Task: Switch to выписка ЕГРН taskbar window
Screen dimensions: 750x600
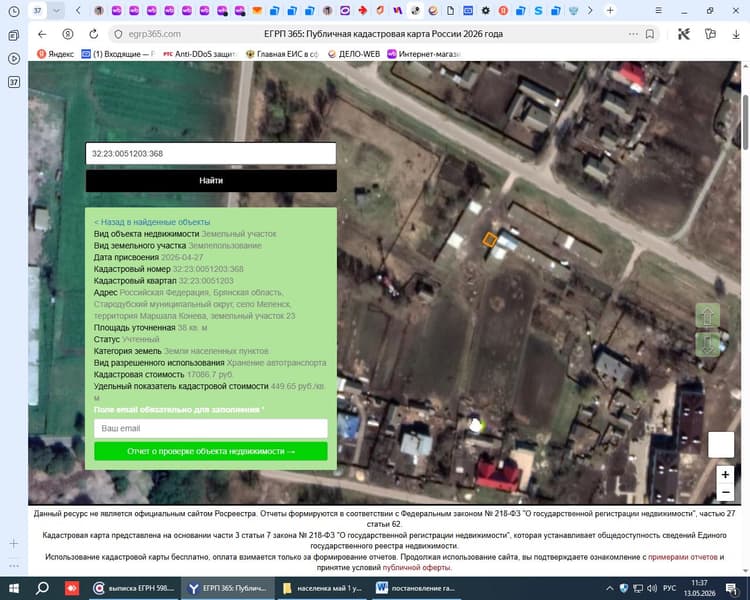Action: coord(134,588)
